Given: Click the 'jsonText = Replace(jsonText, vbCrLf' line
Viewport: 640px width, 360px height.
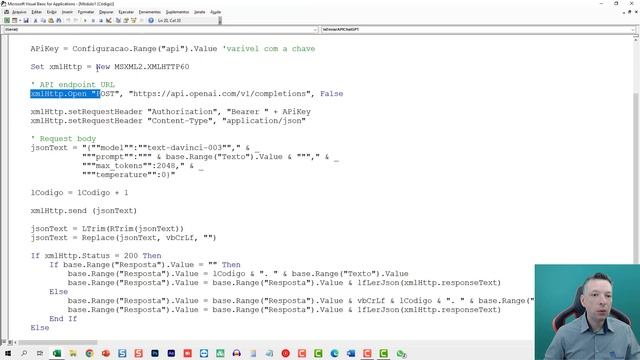Looking at the screenshot, I should (x=123, y=238).
